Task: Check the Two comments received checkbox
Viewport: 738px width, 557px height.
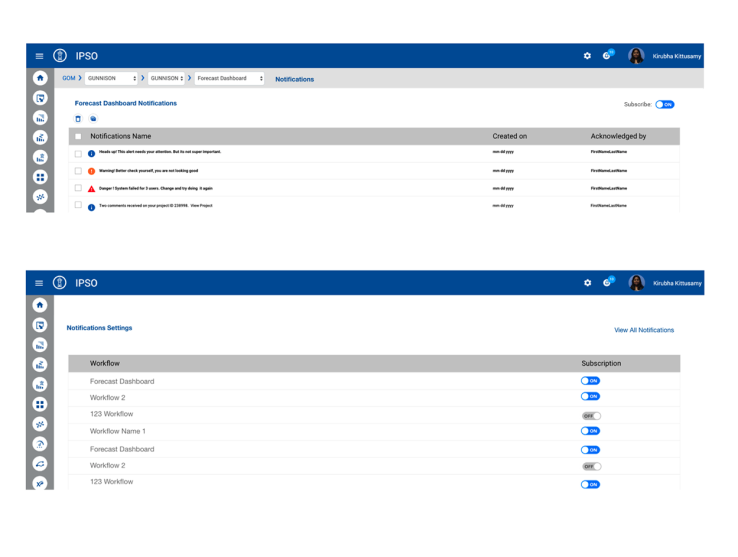Action: (78, 205)
